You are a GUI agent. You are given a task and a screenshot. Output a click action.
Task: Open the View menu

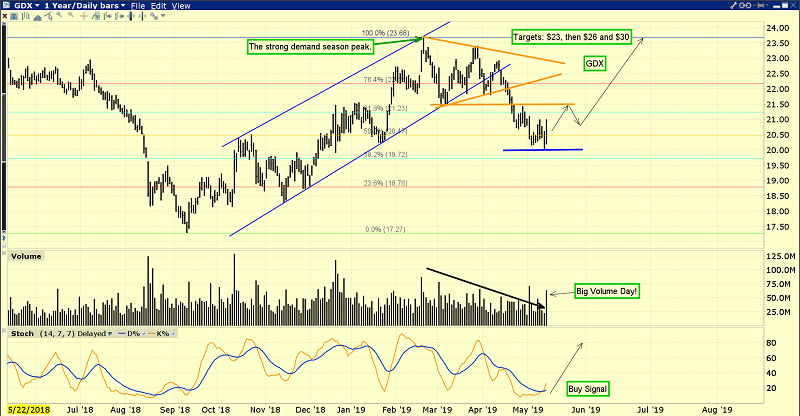click(181, 5)
